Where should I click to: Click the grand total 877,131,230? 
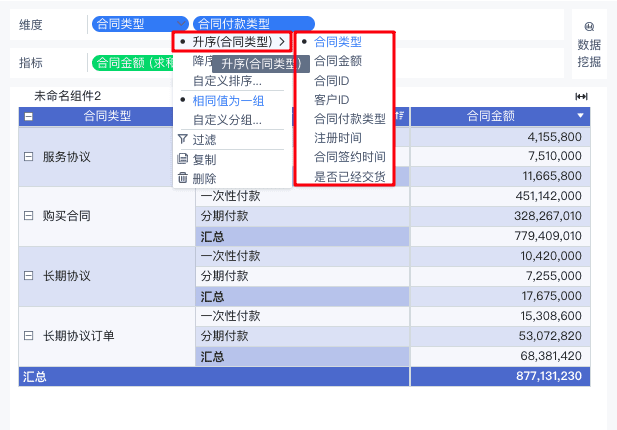[x=549, y=376]
